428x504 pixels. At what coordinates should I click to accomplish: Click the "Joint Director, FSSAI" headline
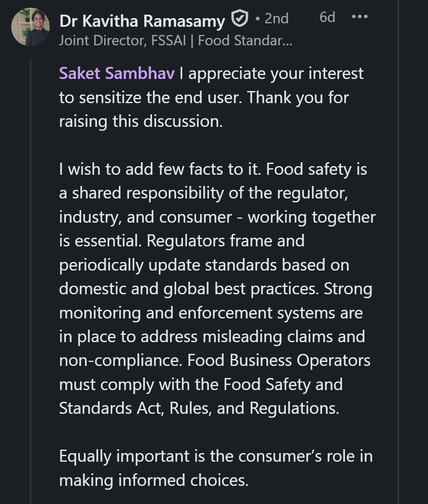122,41
